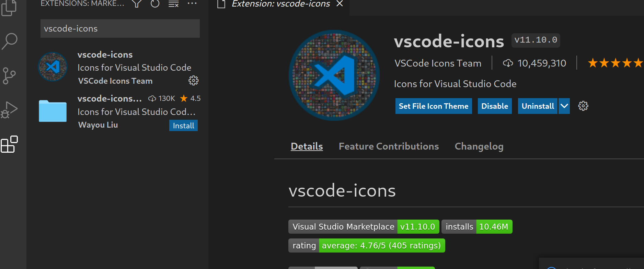Open the Explorer view in activity bar
The image size is (644, 269).
tap(9, 8)
